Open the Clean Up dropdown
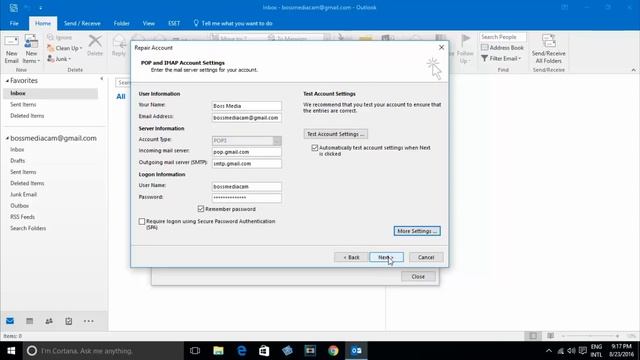Image resolution: width=640 pixels, height=360 pixels. [64, 48]
